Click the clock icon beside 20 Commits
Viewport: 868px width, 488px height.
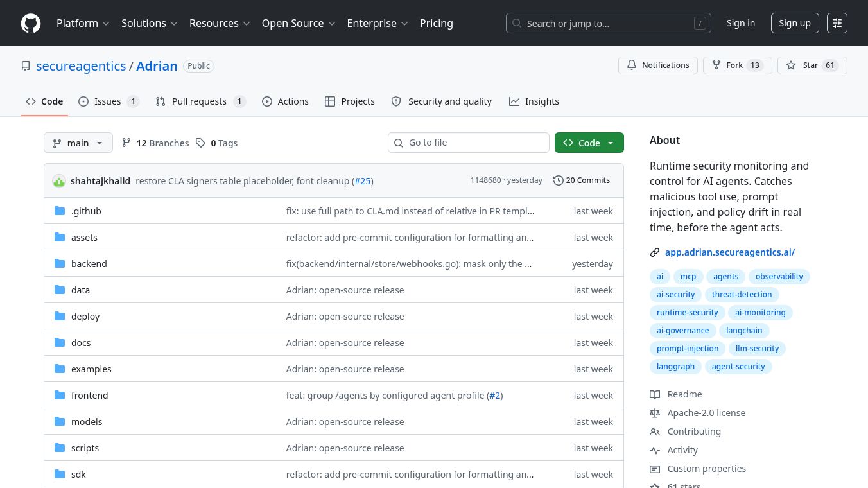point(559,180)
